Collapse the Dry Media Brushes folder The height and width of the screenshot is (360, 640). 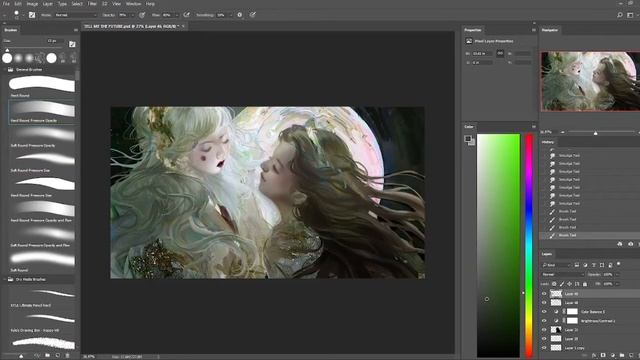pyautogui.click(x=5, y=280)
